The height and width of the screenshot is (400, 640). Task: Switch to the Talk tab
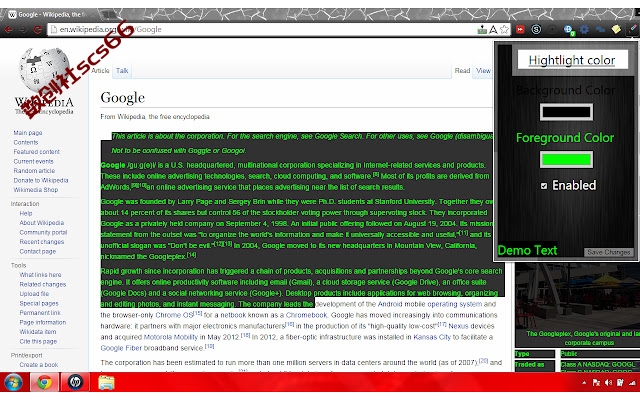(122, 71)
